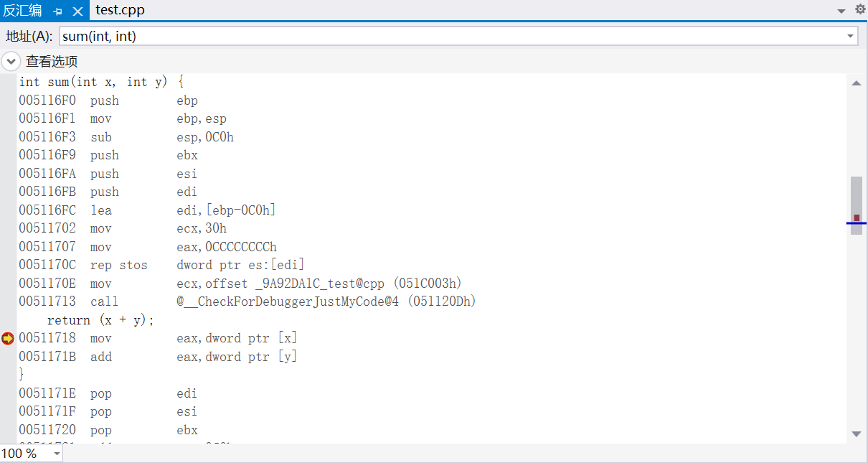868x463 pixels.
Task: Open the 100 % zoom dropdown
Action: point(57,454)
